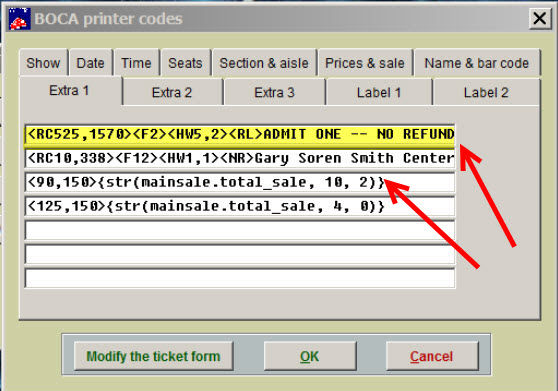This screenshot has height=391, width=558.
Task: Open the Section & aisle tab
Action: 264,63
